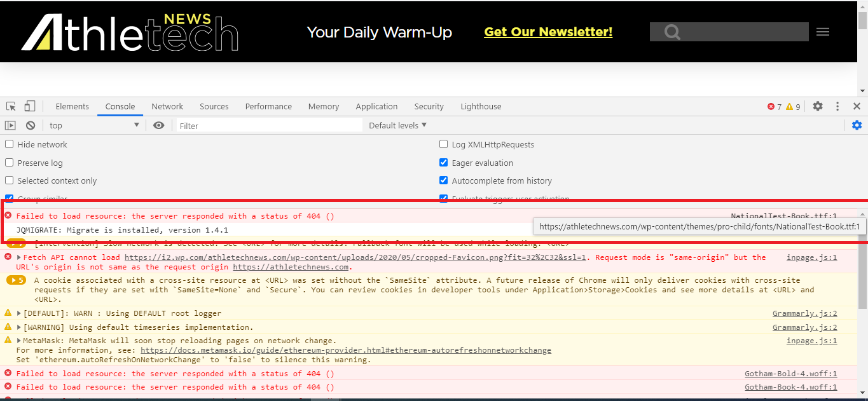Open the cropped-Favicon.png URL link

(x=356, y=257)
